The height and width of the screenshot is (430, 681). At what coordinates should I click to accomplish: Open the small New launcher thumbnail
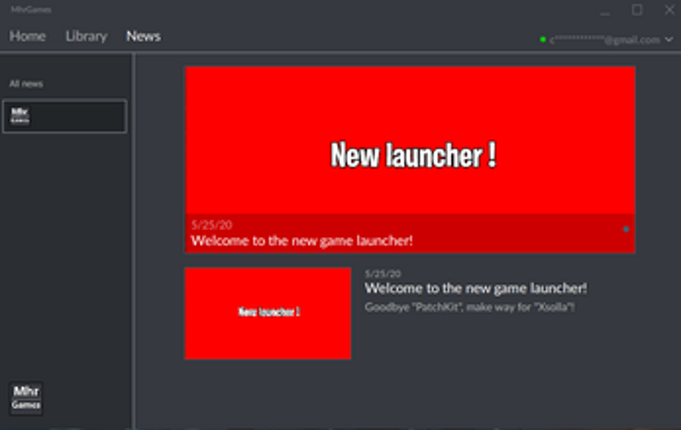click(x=268, y=313)
